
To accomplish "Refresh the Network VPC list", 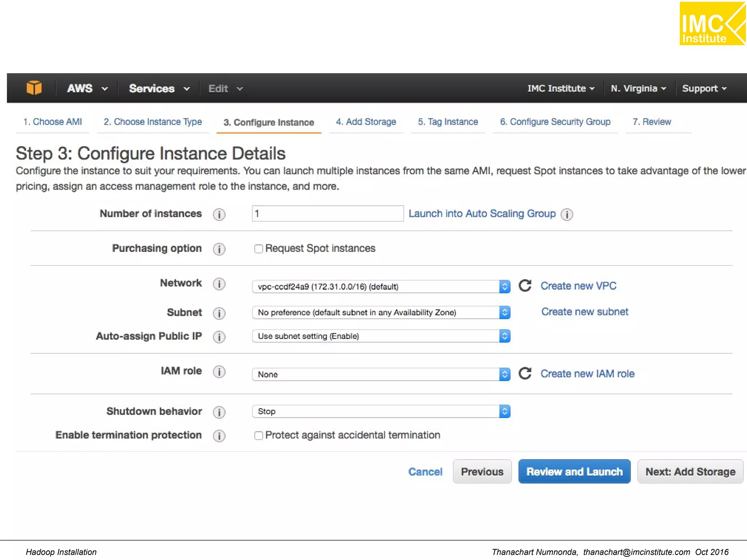I will pyautogui.click(x=525, y=285).
